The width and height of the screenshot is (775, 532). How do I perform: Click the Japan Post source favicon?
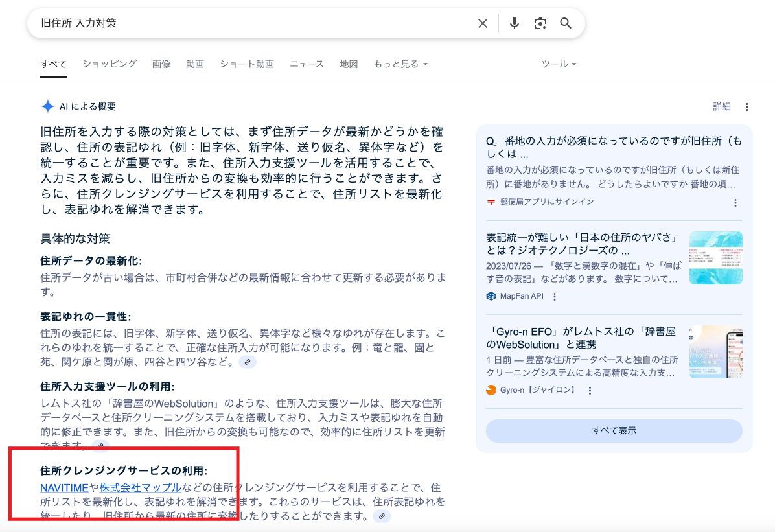coord(491,202)
